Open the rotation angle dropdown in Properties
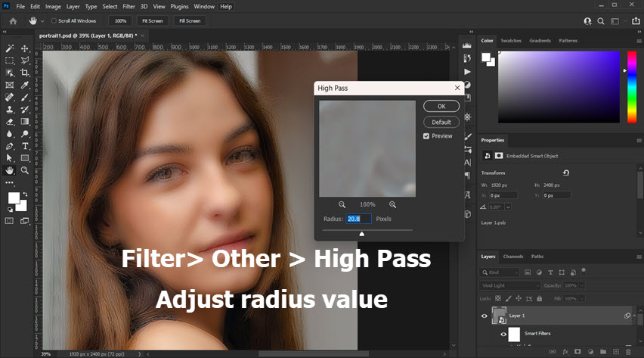This screenshot has width=644, height=358. pos(508,207)
